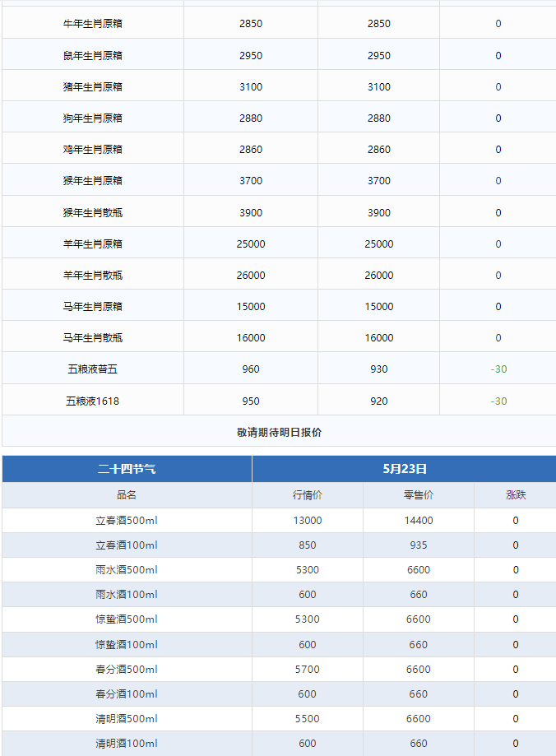Image resolution: width=556 pixels, height=756 pixels.
Task: Select the 猪年生肖原箱 row label
Action: 93,86
